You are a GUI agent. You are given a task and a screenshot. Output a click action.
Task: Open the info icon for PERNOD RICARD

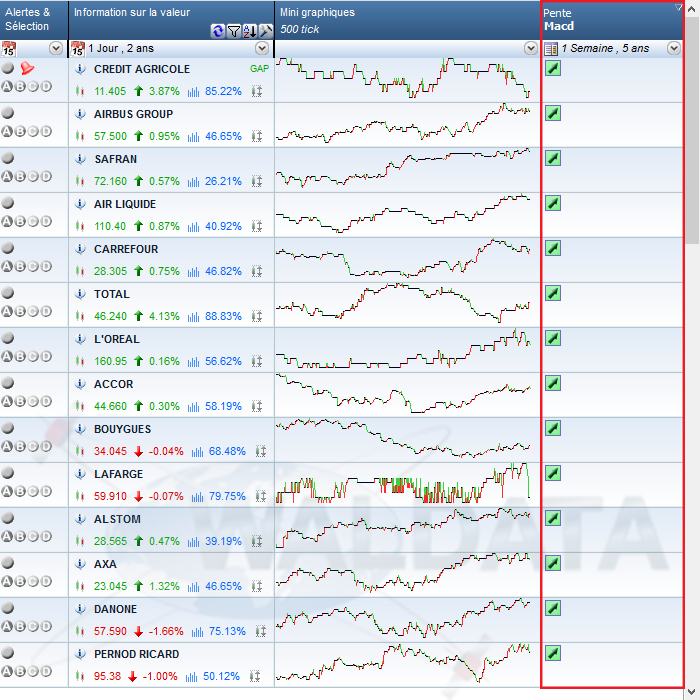80,654
